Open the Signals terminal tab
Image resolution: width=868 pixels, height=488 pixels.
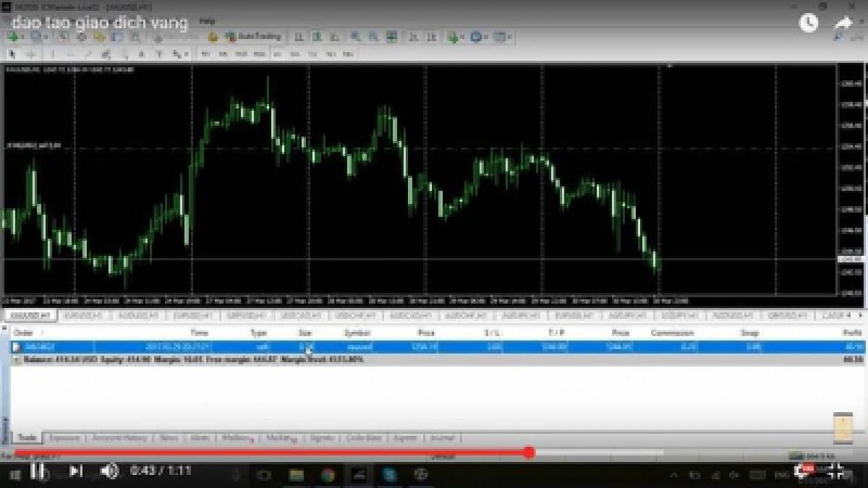(x=324, y=438)
